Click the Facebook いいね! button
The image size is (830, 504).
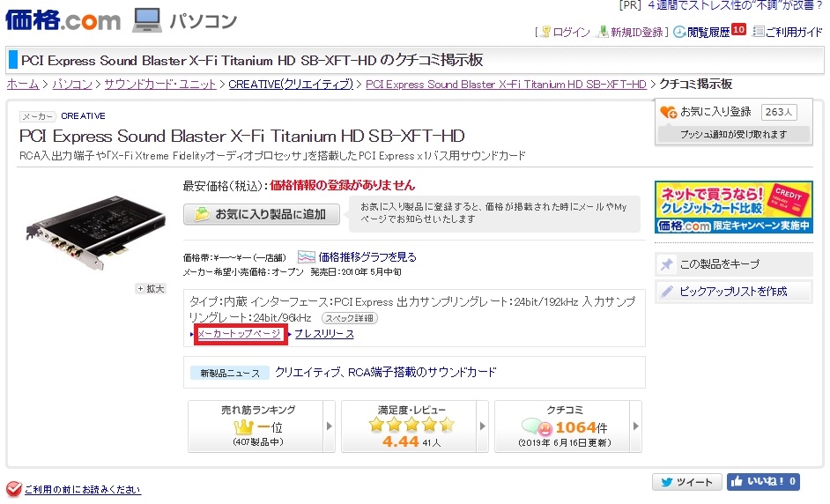point(763,482)
